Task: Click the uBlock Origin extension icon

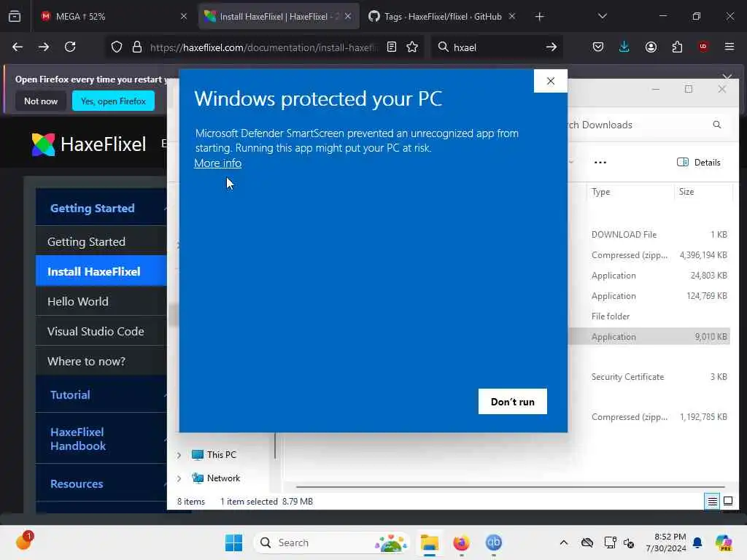Action: click(x=703, y=47)
